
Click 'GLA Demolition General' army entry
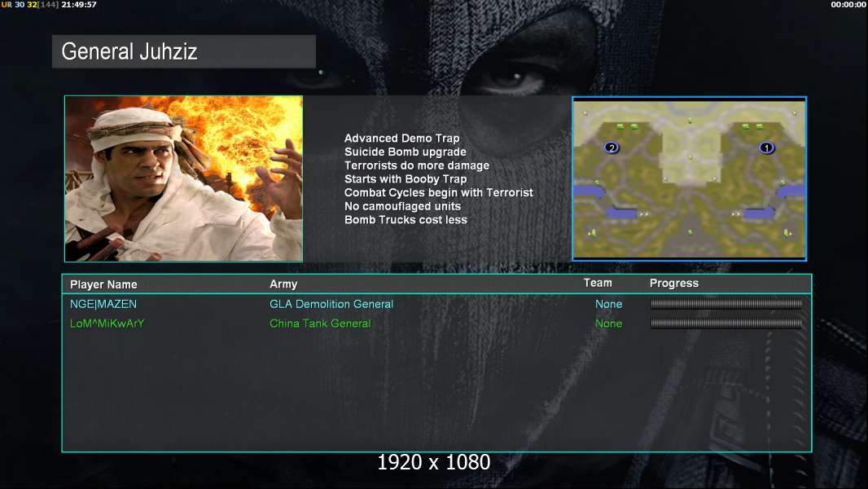coord(331,304)
